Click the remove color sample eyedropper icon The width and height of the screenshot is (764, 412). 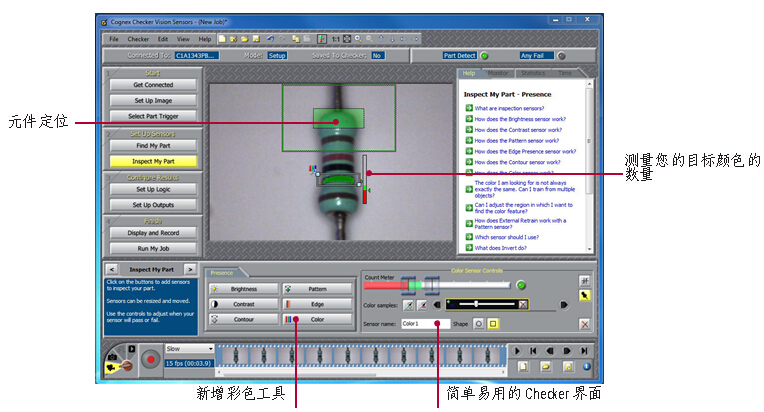[422, 305]
